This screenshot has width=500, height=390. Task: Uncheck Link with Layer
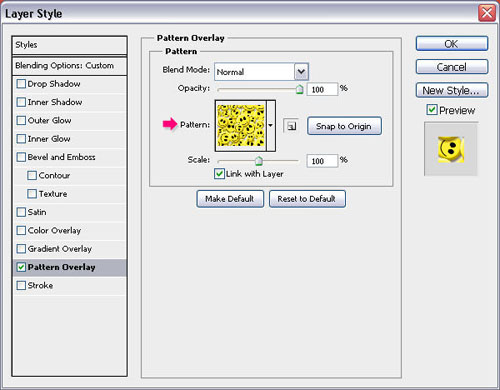[x=219, y=174]
